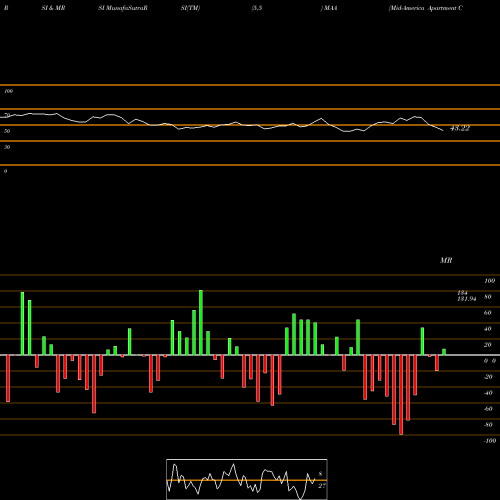Click the '27' value in mini chart
Viewport: 500px width, 500px height.
click(x=322, y=486)
